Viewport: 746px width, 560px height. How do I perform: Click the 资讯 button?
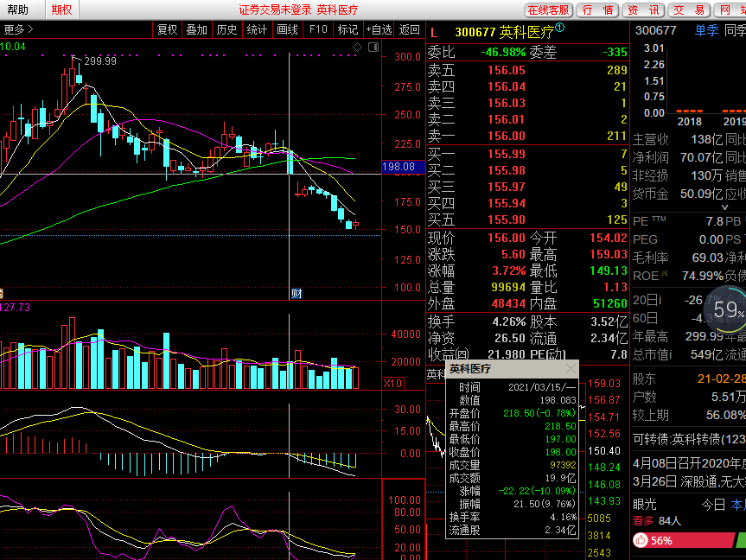643,10
